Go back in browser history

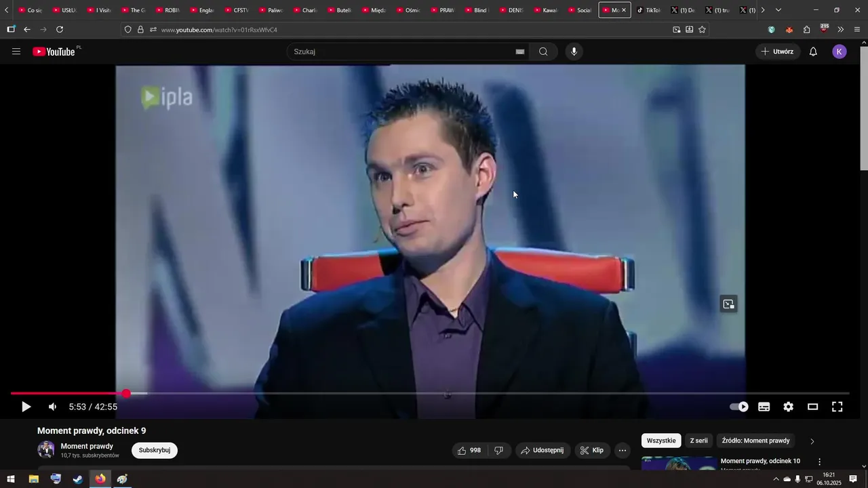[x=27, y=29]
